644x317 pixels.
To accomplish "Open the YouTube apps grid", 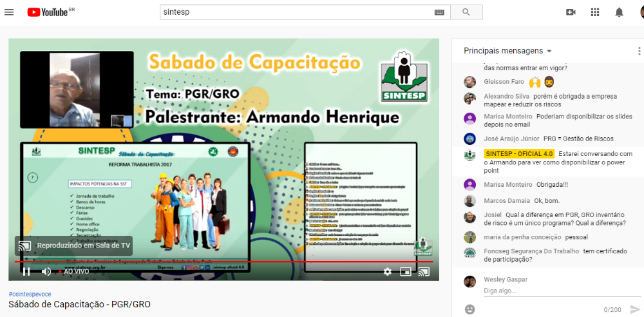I will pos(595,12).
